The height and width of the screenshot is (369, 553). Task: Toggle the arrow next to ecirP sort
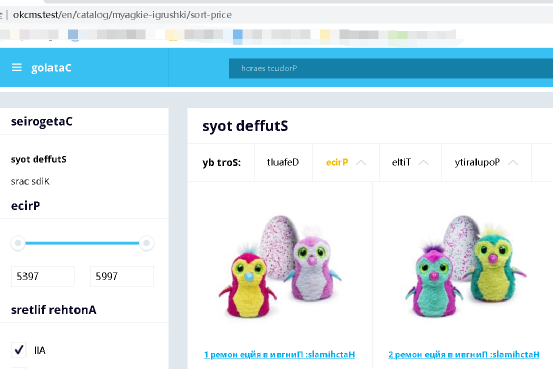click(361, 163)
